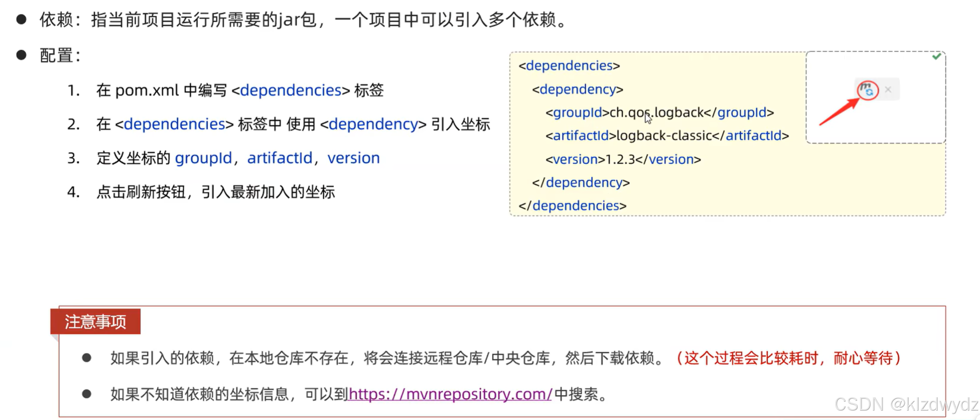The image size is (980, 420).
Task: Select the 注意事项 header tab
Action: click(95, 321)
